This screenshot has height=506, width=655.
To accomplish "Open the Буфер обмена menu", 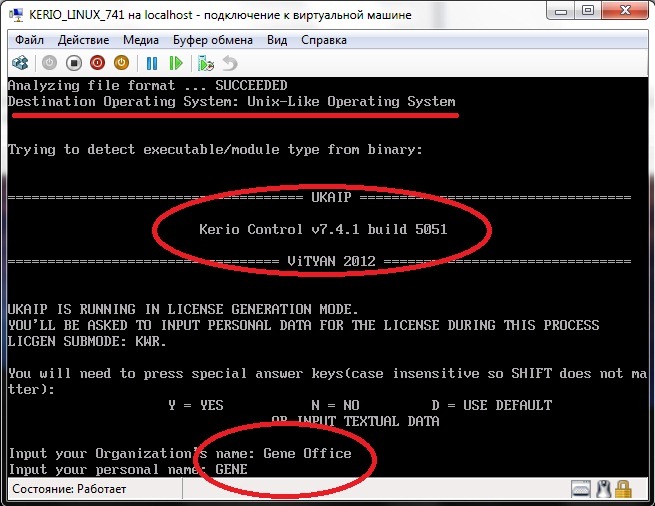I will click(213, 40).
